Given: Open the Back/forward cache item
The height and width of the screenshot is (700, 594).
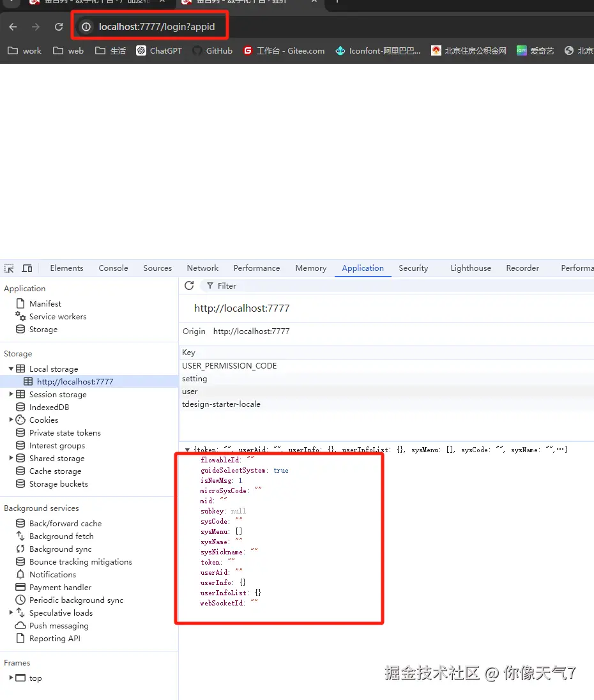Looking at the screenshot, I should [65, 523].
